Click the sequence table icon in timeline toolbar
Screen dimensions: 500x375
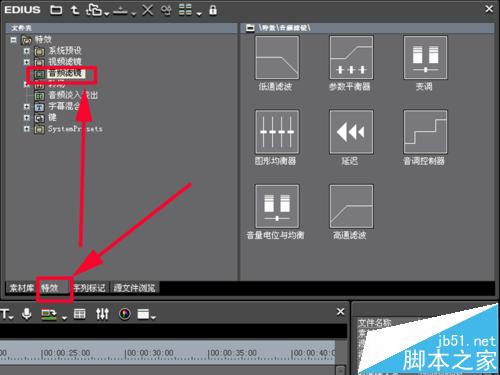click(x=79, y=314)
